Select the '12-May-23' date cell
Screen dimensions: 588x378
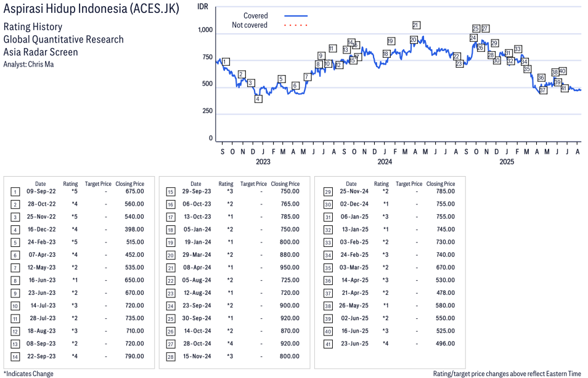tap(42, 267)
